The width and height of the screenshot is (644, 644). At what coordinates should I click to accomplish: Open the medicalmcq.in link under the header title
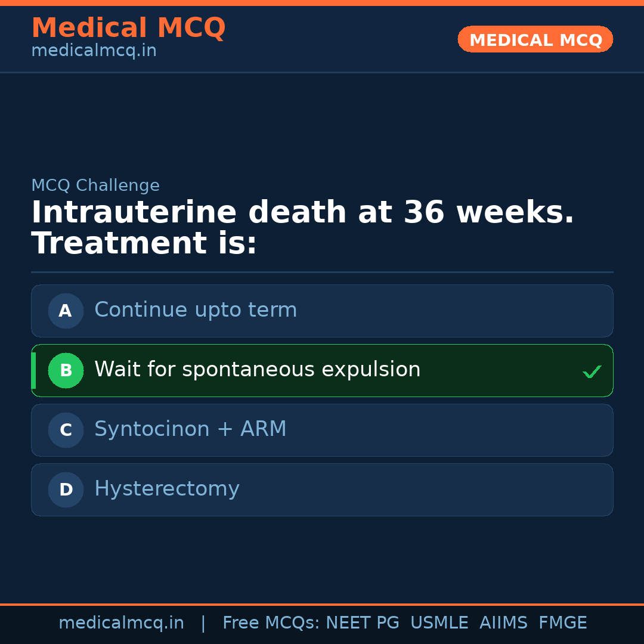tap(94, 51)
